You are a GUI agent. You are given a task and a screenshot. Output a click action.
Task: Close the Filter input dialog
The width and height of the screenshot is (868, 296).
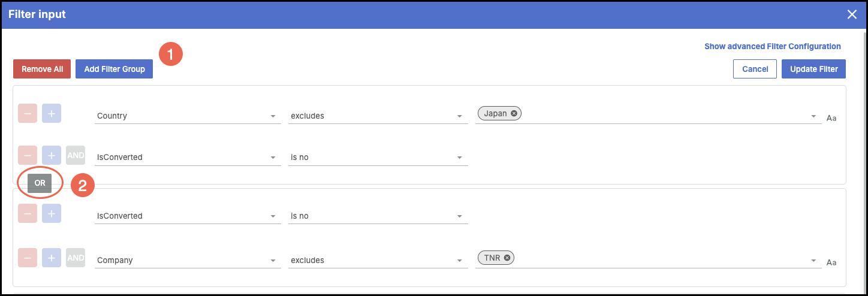(x=852, y=14)
